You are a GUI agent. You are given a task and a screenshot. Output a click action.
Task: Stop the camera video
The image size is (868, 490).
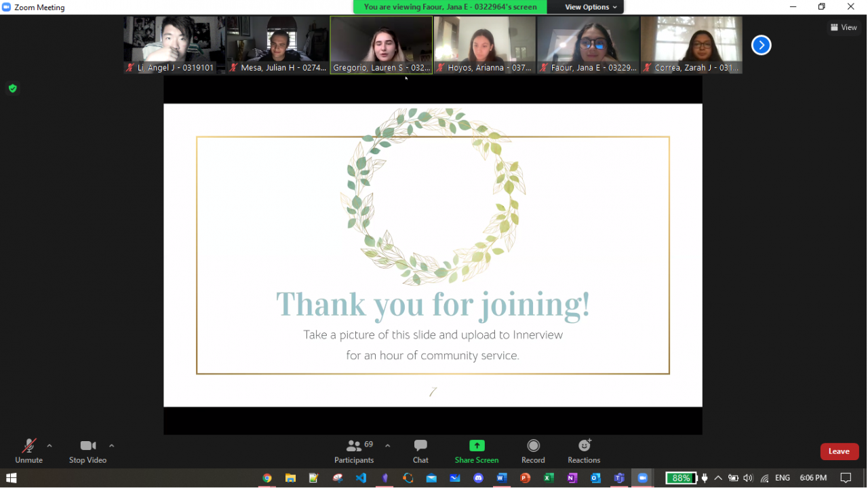[87, 451]
